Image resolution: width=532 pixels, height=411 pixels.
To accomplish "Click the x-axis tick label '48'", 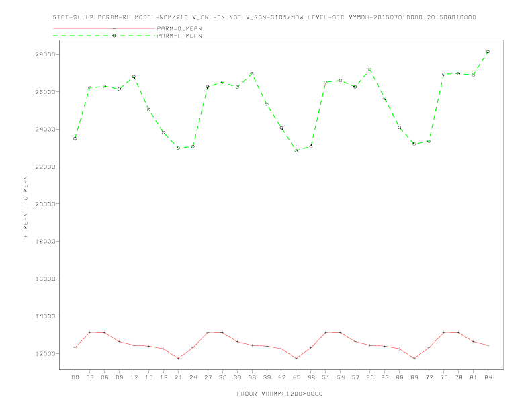I will pyautogui.click(x=311, y=377).
